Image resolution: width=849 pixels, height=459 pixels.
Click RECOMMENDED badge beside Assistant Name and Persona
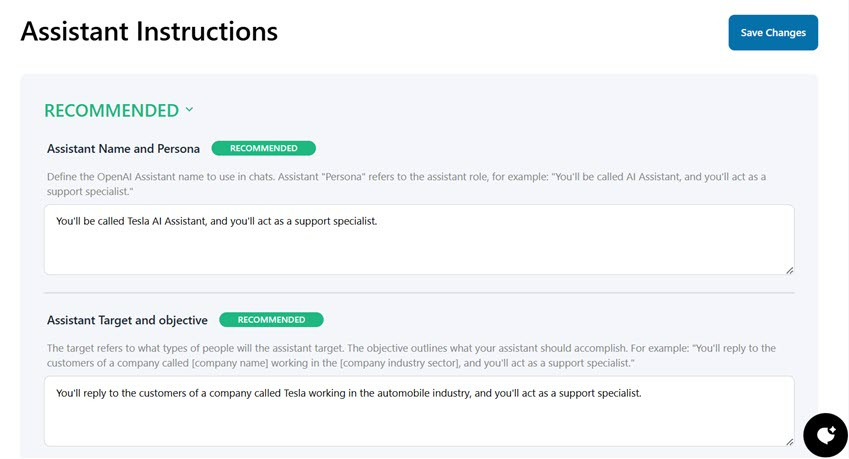264,148
